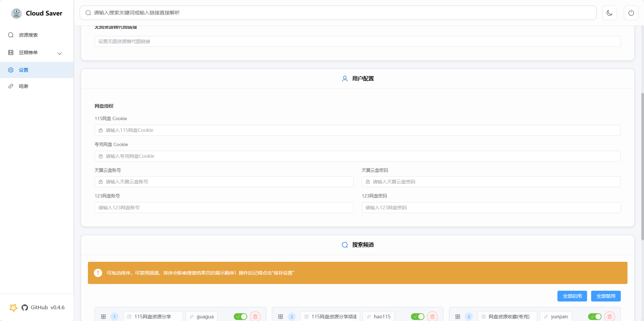Click the 夸克网盘 Cookie input field
Image resolution: width=644 pixels, height=321 pixels.
point(357,156)
